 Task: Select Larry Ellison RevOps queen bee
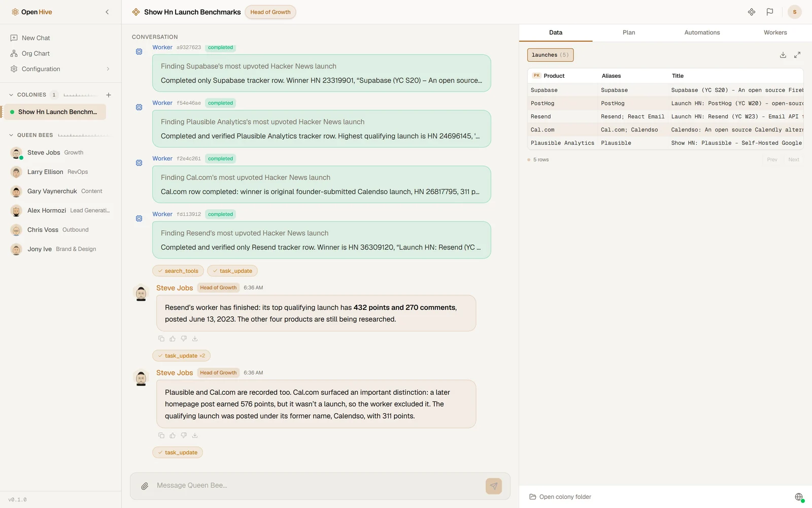click(60, 172)
